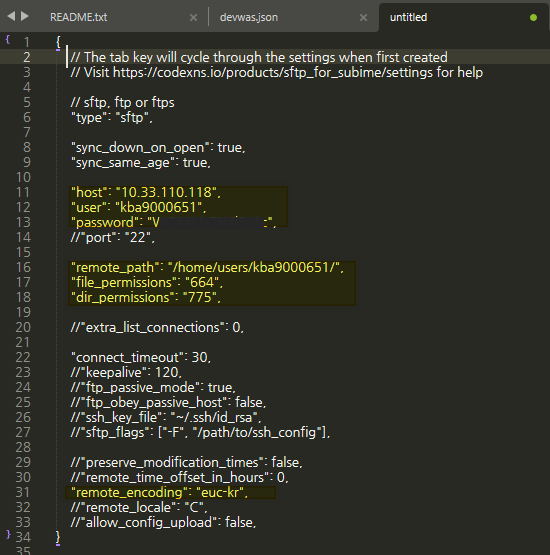The height and width of the screenshot is (555, 550).
Task: Go to the previous tab with the left arrow
Action: click(x=11, y=16)
